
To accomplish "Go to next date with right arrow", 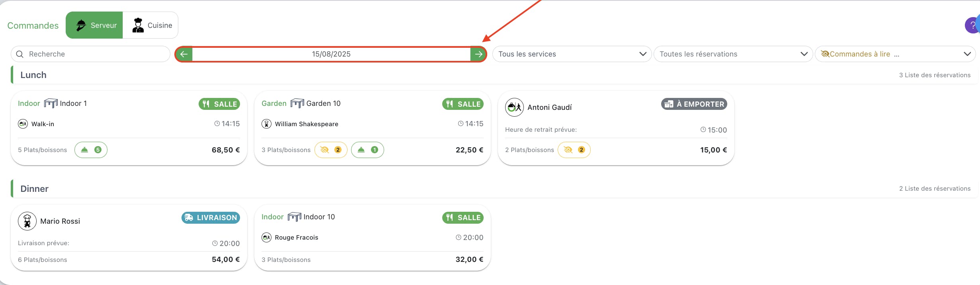I will 478,54.
